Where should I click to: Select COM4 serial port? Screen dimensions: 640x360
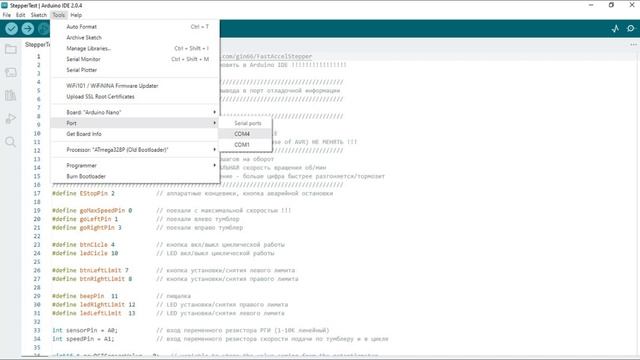[x=245, y=134]
